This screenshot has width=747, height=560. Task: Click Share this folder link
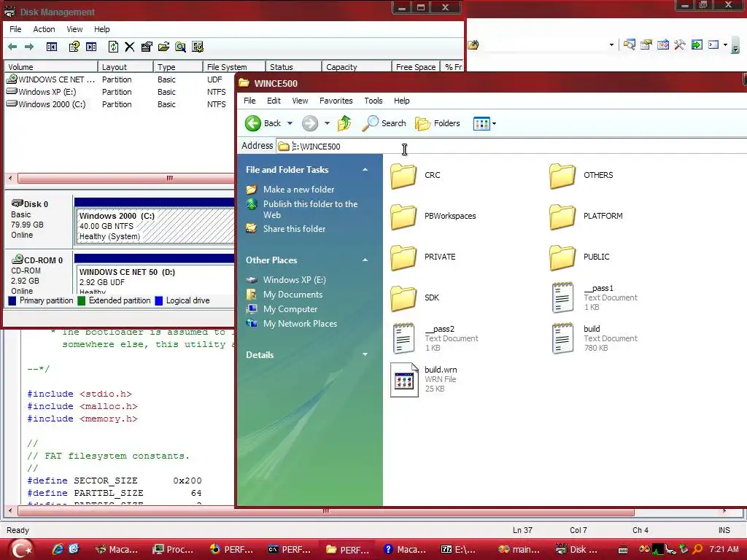pyautogui.click(x=294, y=228)
